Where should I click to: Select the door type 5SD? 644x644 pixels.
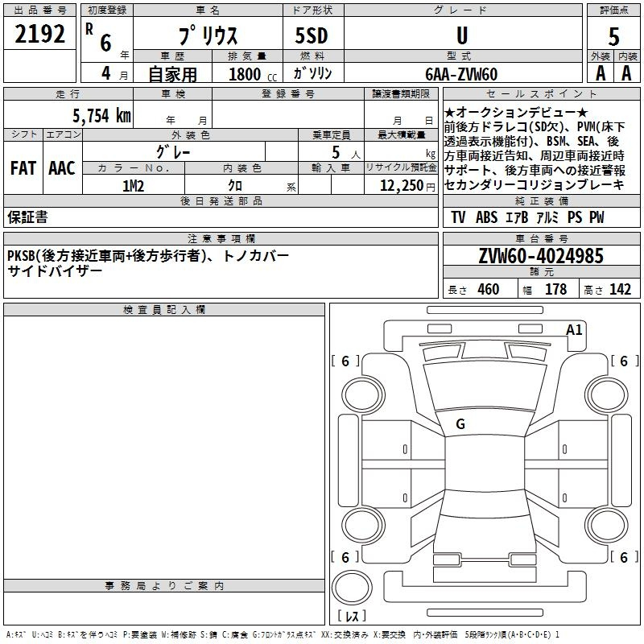[x=312, y=35]
